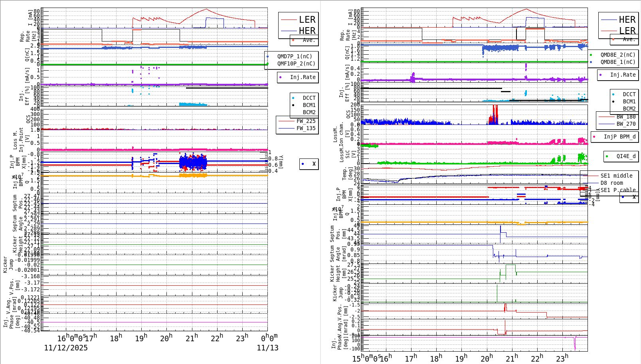This screenshot has height=364, width=641.
Task: Click the green marker beside QI4E_d
Action: tap(607, 156)
